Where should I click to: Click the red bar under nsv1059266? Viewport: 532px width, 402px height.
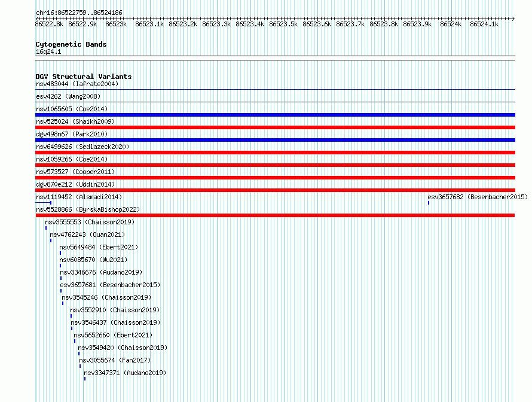[x=275, y=165]
